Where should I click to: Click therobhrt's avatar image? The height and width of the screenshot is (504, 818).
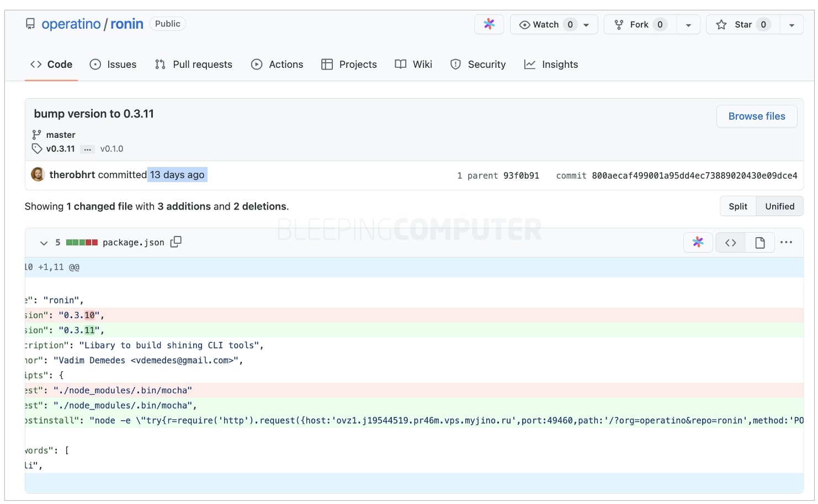38,174
